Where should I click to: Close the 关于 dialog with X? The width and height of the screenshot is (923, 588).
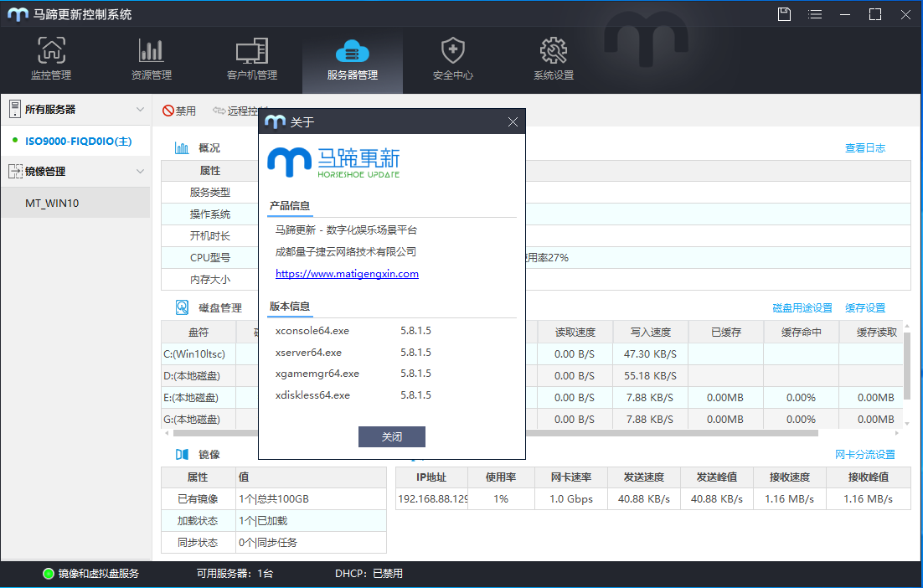(x=513, y=121)
